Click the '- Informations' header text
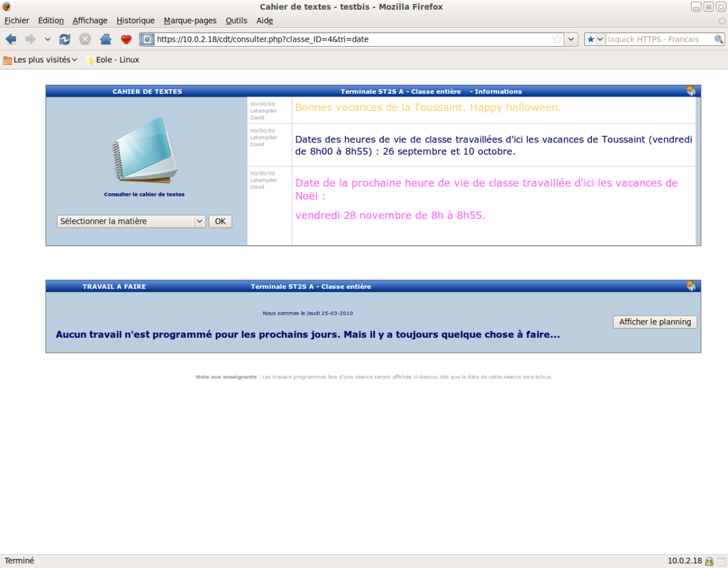Viewport: 728px width, 568px height. point(496,92)
